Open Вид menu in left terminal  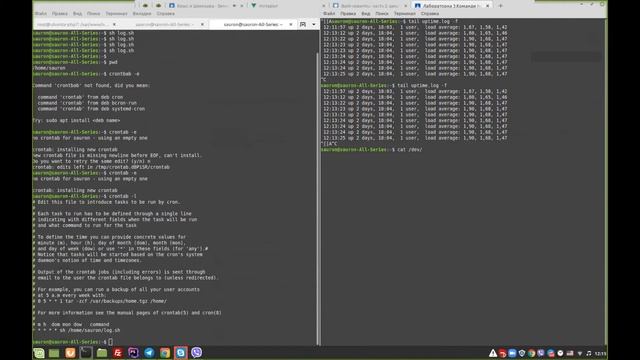78,13
